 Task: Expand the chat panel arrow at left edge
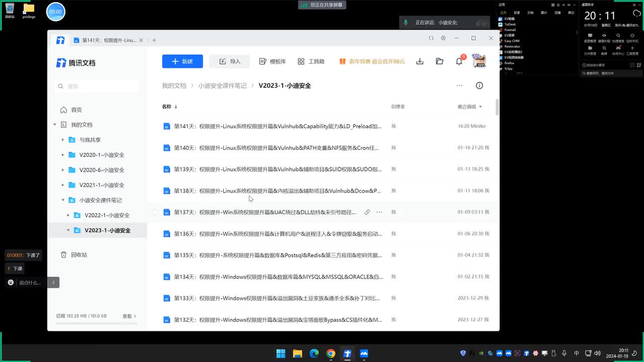[54, 283]
